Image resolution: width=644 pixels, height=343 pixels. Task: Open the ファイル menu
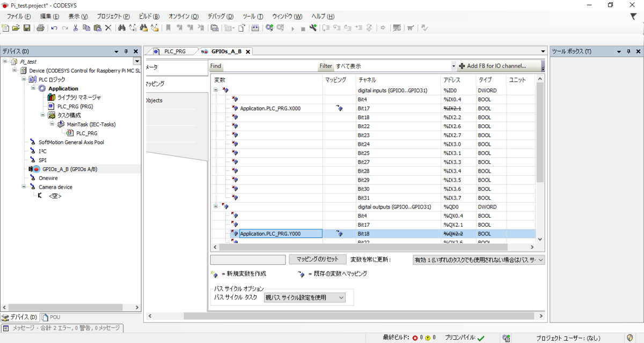[19, 17]
